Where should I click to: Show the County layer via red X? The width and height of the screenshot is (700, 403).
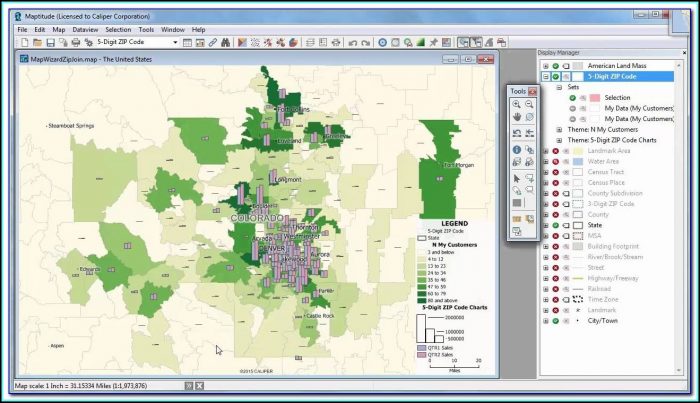point(555,215)
